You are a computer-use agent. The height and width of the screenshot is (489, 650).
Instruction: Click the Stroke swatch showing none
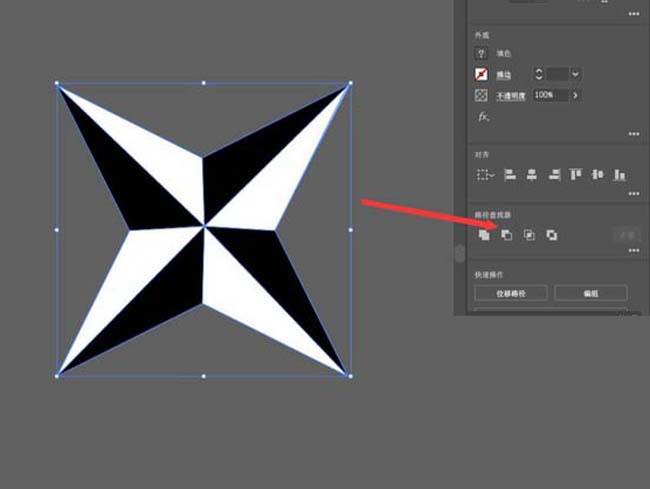click(x=481, y=74)
